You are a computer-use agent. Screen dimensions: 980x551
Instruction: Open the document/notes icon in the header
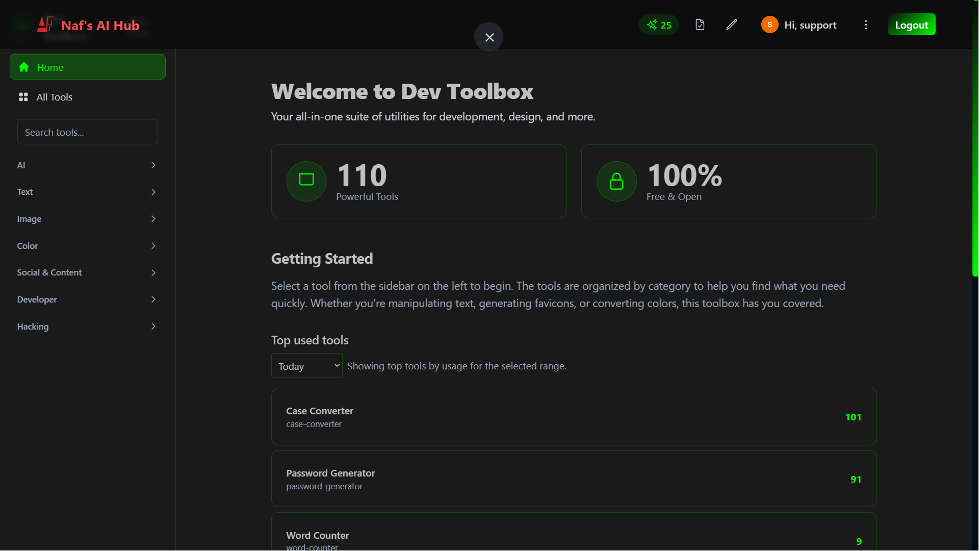700,24
